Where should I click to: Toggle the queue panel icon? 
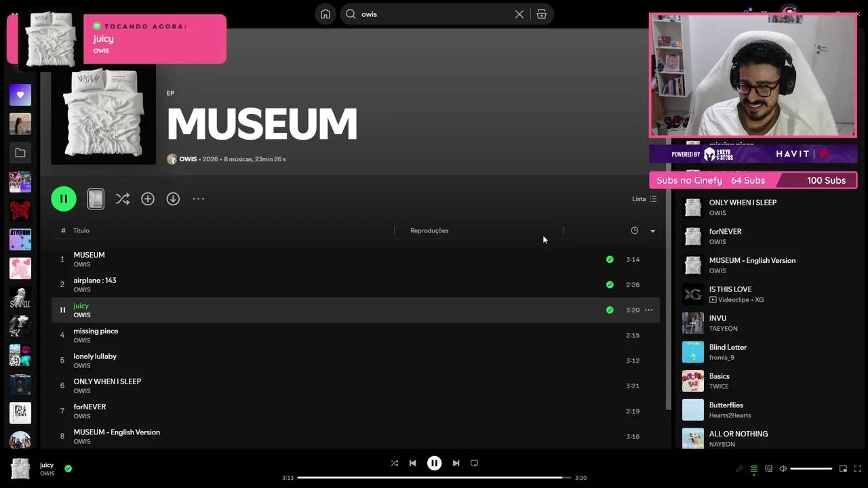coord(753,468)
